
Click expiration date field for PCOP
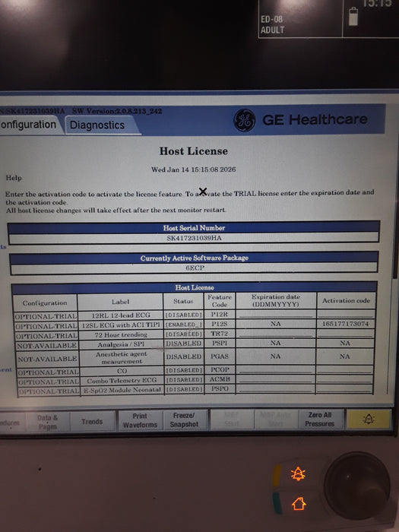(x=275, y=369)
